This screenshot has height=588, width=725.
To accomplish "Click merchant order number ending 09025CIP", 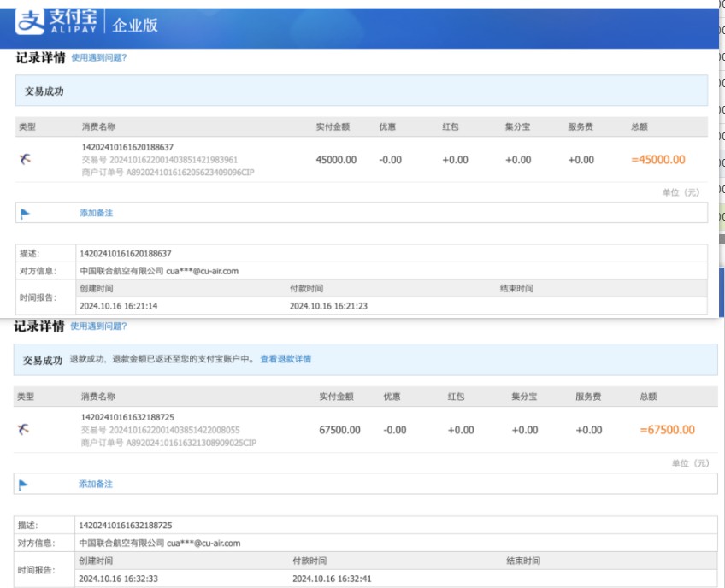I will tap(168, 443).
